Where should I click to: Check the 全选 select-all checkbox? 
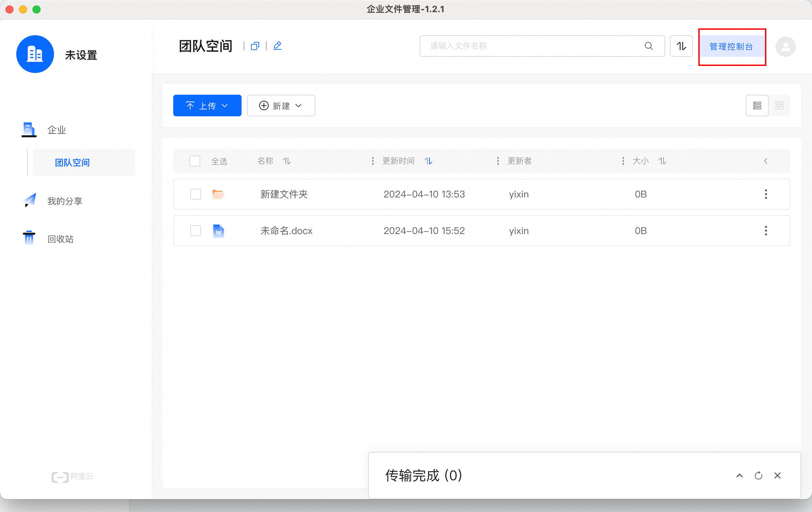point(195,161)
